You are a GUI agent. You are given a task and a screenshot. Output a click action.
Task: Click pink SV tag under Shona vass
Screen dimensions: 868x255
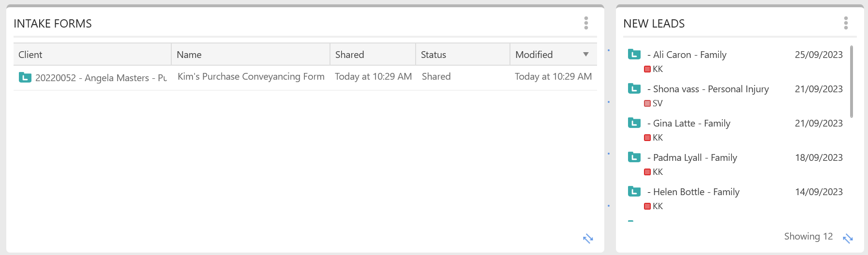647,103
